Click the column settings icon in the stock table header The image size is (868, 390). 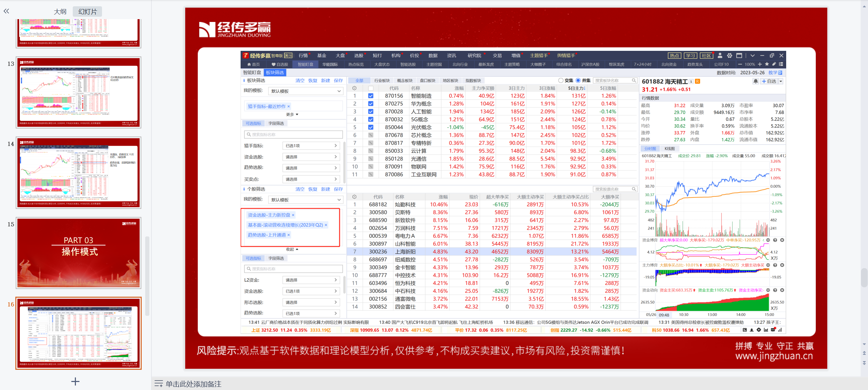click(354, 197)
